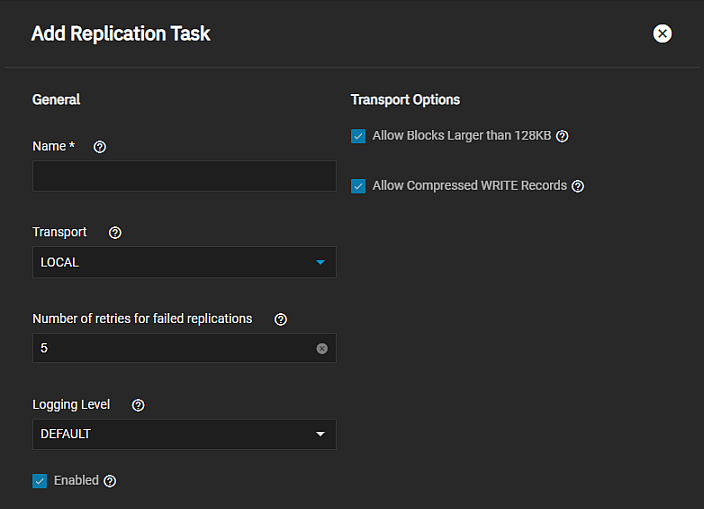This screenshot has width=704, height=509.
Task: Click the blue arrow in Transport selector
Action: (320, 262)
